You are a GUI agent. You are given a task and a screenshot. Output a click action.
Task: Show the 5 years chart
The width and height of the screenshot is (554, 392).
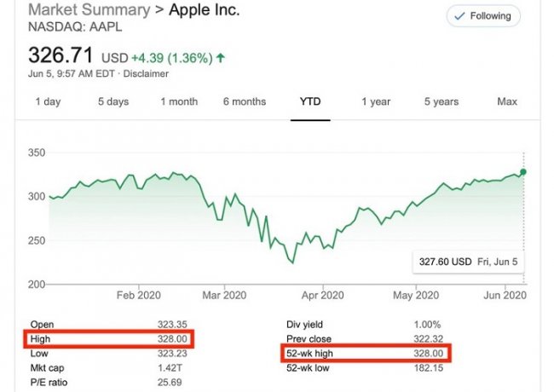point(441,102)
